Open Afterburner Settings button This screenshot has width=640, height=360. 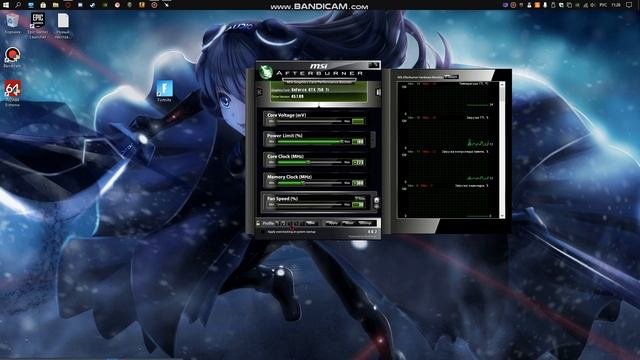coord(365,223)
